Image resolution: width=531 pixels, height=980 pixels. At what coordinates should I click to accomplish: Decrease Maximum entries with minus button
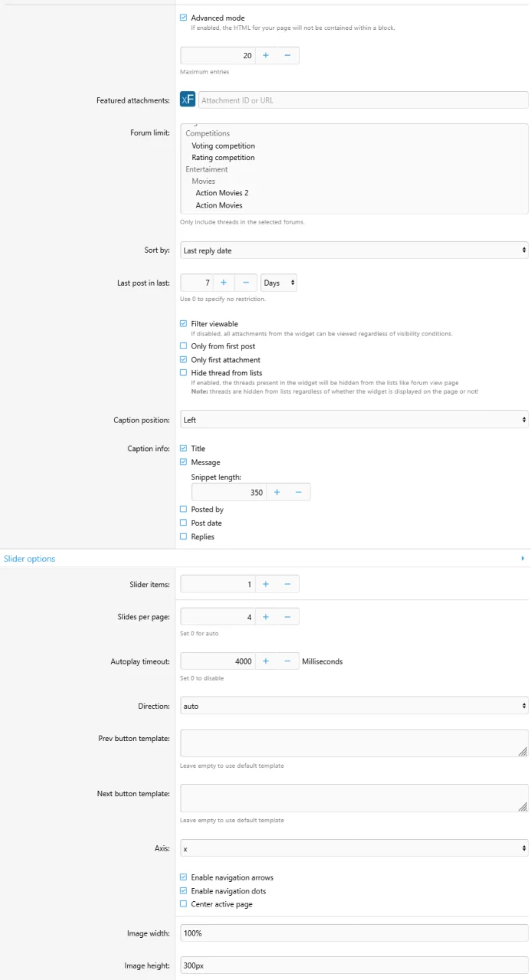(287, 56)
